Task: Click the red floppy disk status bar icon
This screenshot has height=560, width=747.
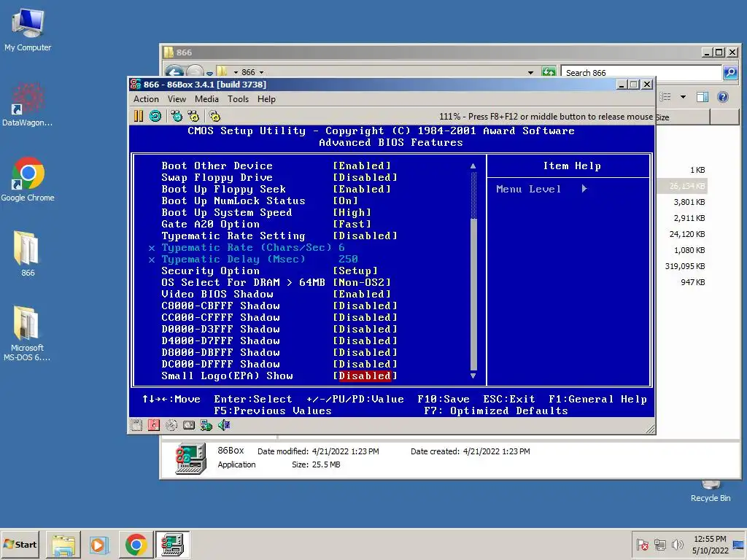Action: click(x=153, y=425)
